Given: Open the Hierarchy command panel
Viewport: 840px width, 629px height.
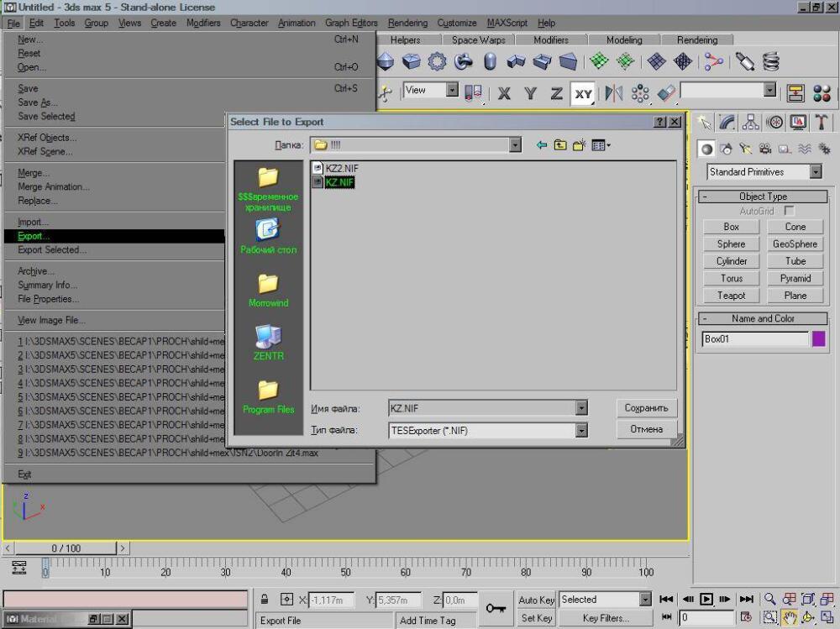Looking at the screenshot, I should [750, 123].
